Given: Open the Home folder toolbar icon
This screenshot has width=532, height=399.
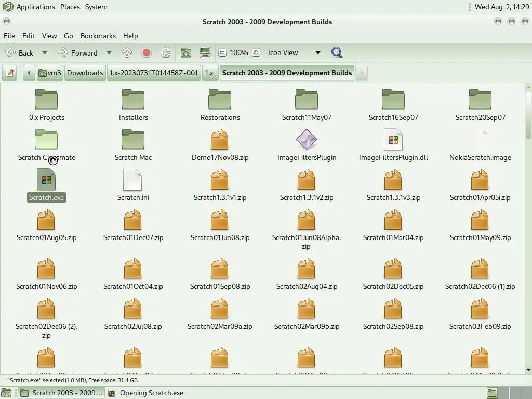Looking at the screenshot, I should tap(185, 52).
